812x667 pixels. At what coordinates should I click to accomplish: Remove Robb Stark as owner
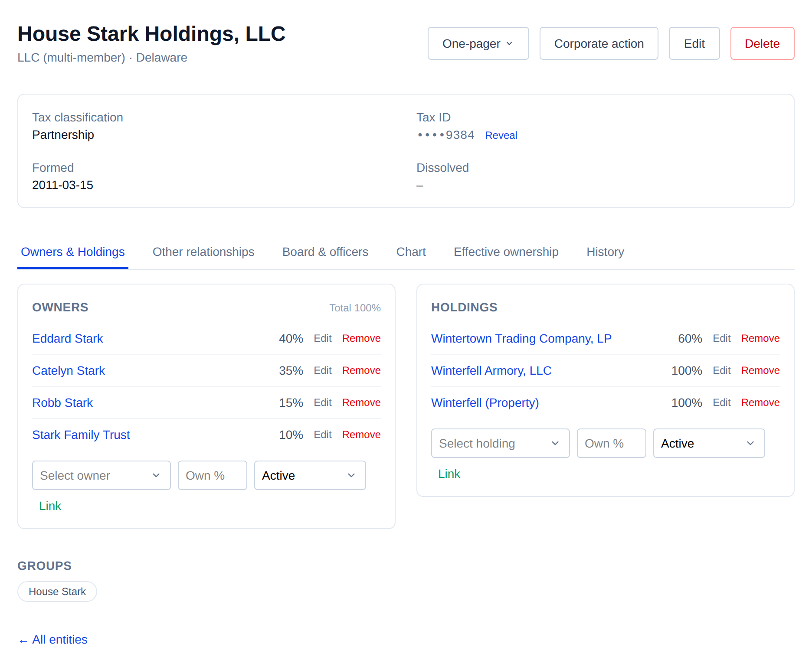(x=361, y=402)
